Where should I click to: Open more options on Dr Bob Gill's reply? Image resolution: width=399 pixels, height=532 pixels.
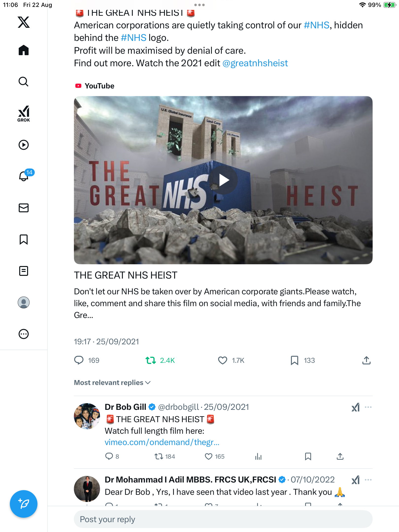368,407
